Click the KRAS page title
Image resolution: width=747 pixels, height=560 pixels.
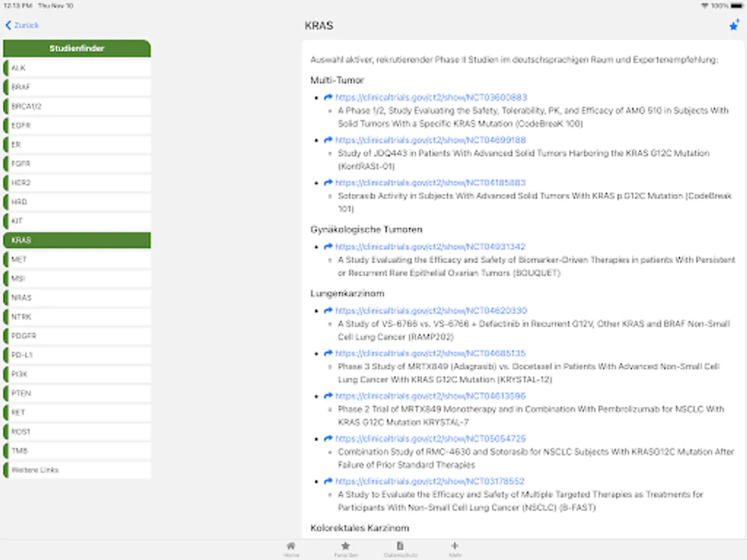tap(319, 26)
